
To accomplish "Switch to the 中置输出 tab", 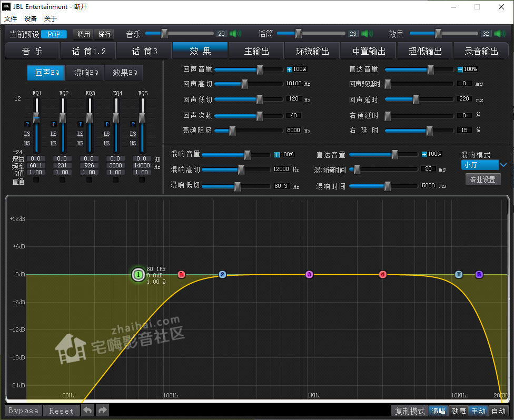I will click(369, 51).
